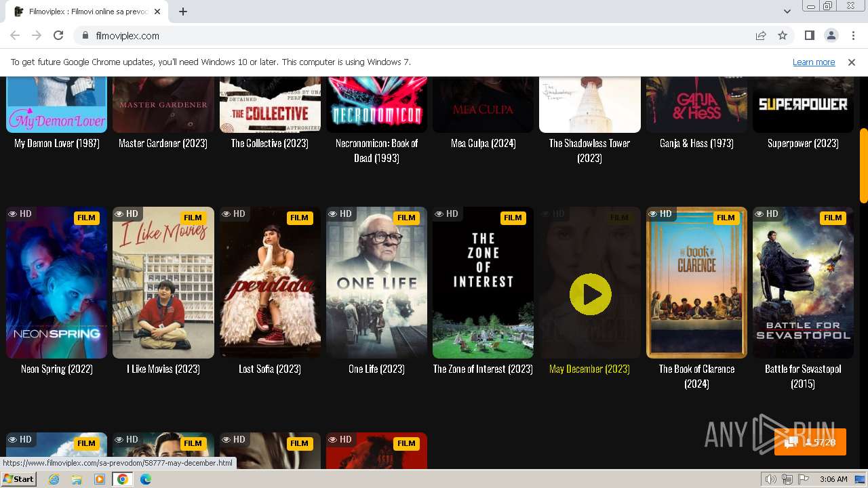
Task: Click the I Like Movies (2023) title link
Action: (x=163, y=369)
